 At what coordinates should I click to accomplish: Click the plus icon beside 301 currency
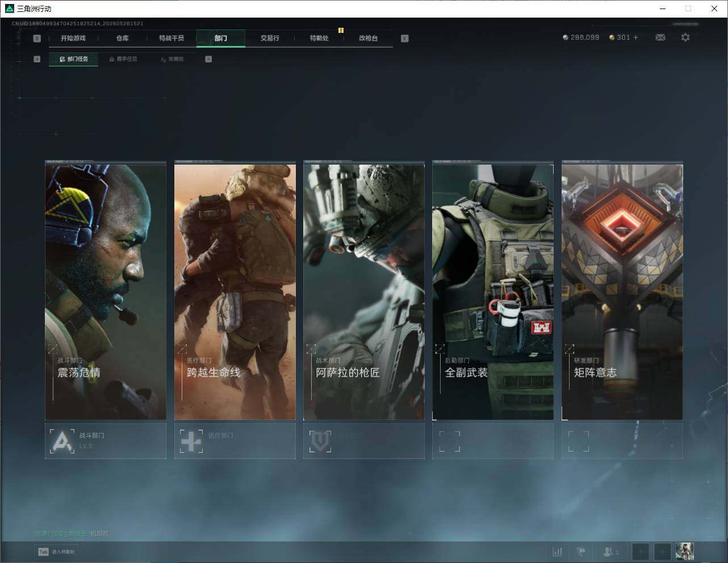[635, 37]
